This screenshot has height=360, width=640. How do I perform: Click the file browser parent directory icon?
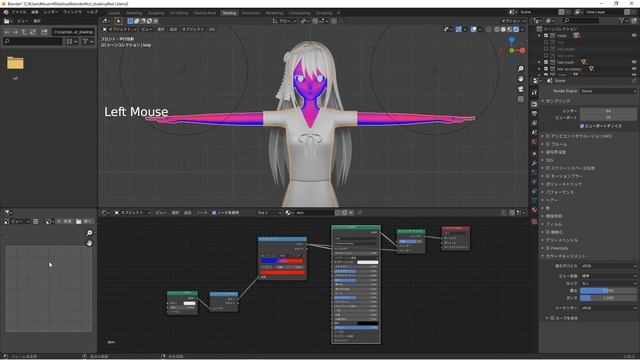pos(24,31)
